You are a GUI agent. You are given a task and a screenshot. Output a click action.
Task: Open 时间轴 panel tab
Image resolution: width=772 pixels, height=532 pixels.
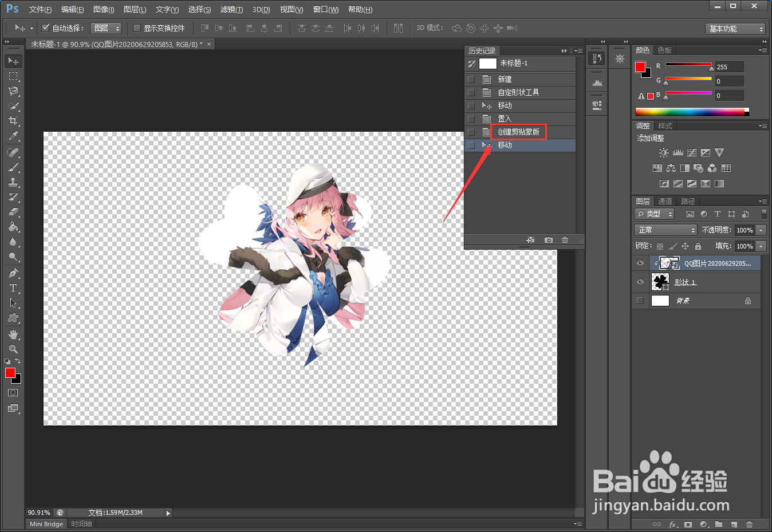[x=81, y=524]
